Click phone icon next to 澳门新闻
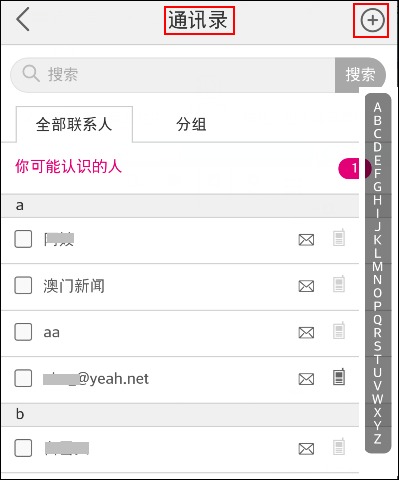This screenshot has height=480, width=399. (x=339, y=284)
